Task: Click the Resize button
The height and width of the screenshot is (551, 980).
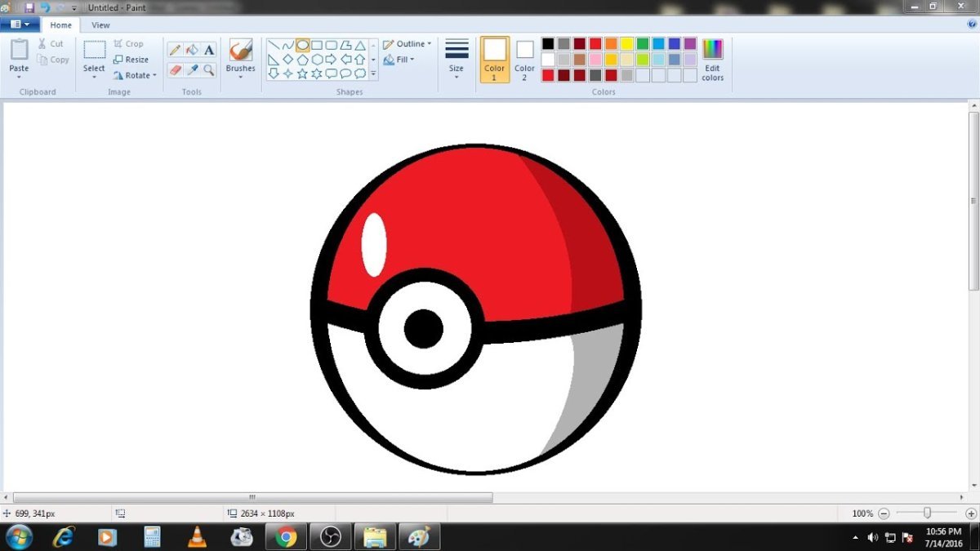Action: pos(131,60)
